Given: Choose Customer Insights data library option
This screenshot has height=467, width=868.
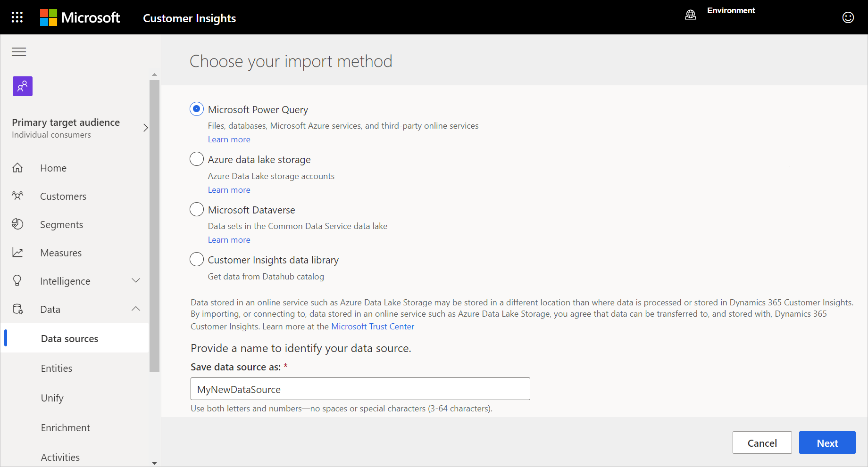Looking at the screenshot, I should 197,260.
